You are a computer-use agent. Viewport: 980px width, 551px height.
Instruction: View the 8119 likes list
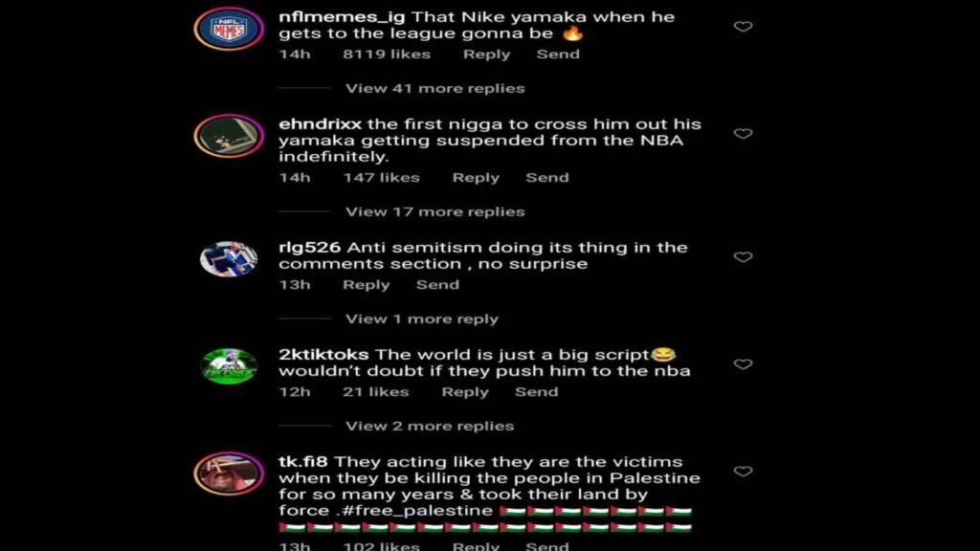click(387, 55)
